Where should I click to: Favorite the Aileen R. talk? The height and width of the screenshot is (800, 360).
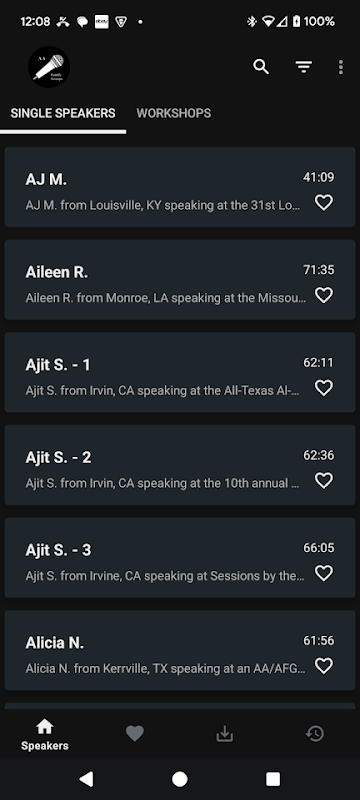324,295
